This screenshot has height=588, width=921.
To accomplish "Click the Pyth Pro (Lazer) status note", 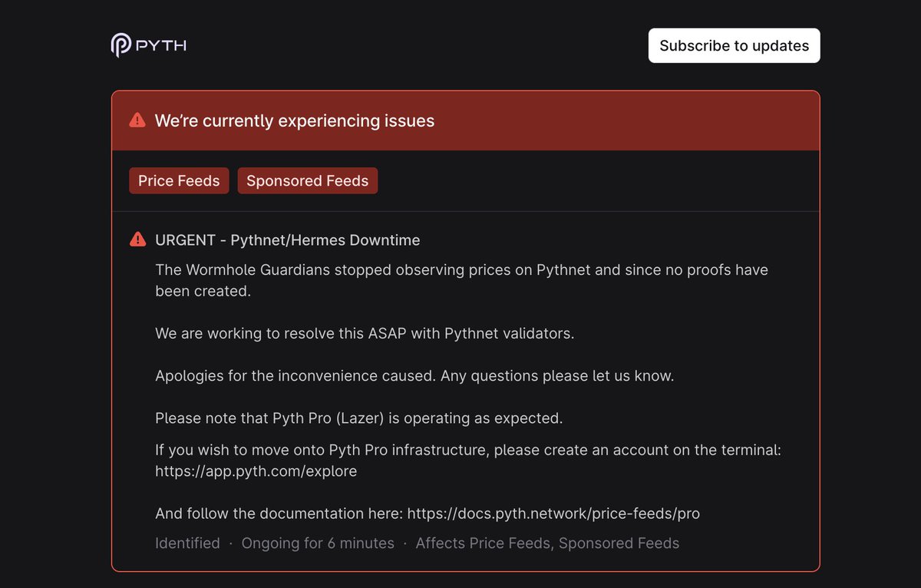I will [359, 418].
